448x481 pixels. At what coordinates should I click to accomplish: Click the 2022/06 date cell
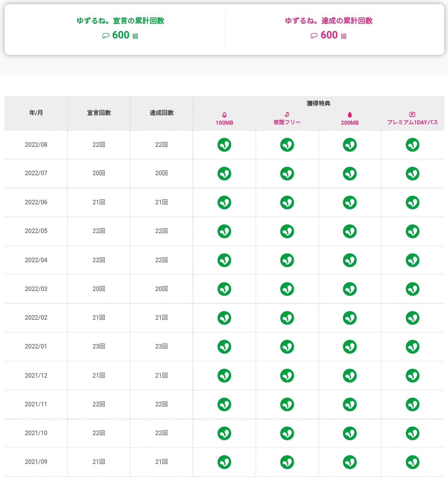[x=36, y=202]
